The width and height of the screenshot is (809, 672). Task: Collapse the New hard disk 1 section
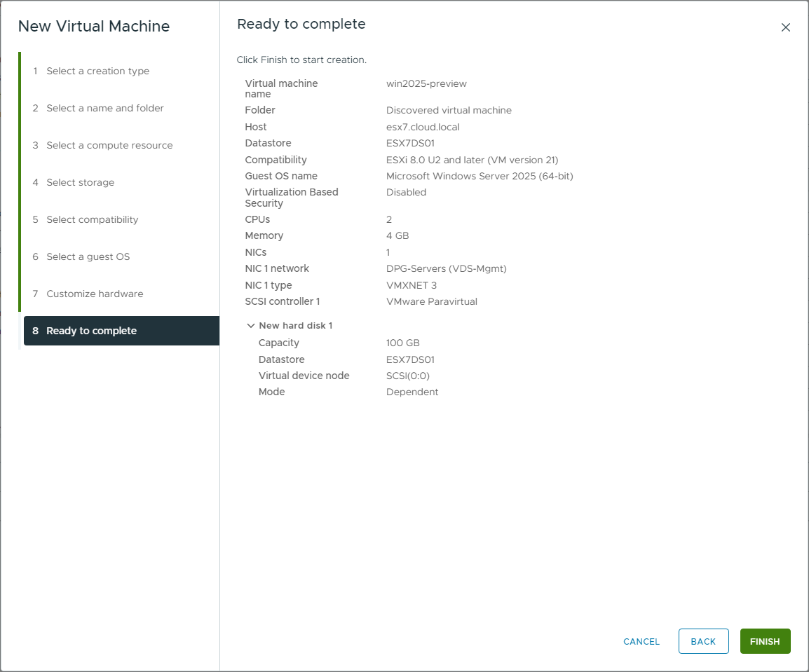[x=251, y=326]
